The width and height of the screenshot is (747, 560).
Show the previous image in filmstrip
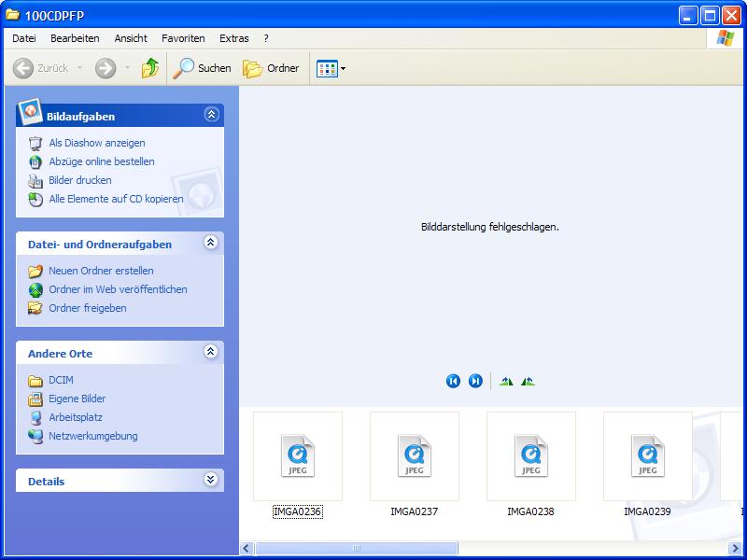tap(453, 381)
